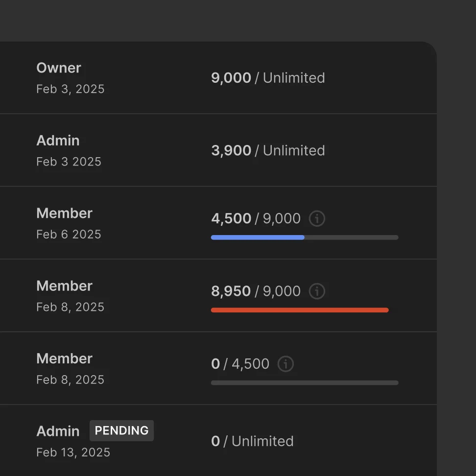Click the Feb 13, 2025 date

(x=73, y=452)
